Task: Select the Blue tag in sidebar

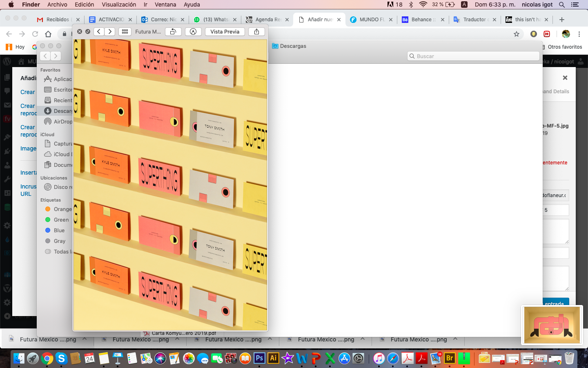Action: tap(58, 230)
